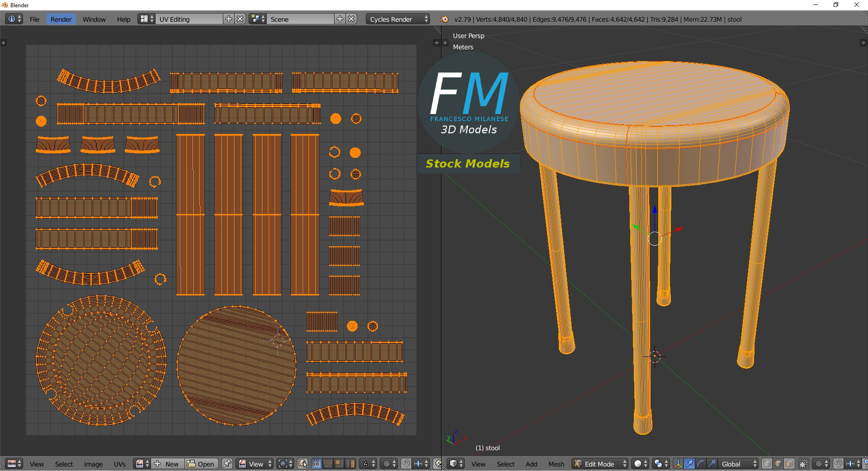Open UV editor Select menu
This screenshot has width=868, height=471.
click(x=64, y=464)
